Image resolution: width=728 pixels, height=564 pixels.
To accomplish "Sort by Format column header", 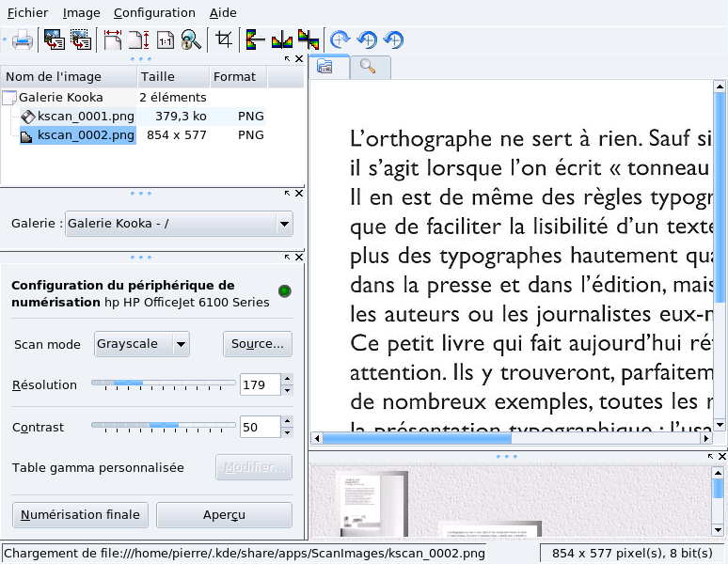I will [239, 77].
